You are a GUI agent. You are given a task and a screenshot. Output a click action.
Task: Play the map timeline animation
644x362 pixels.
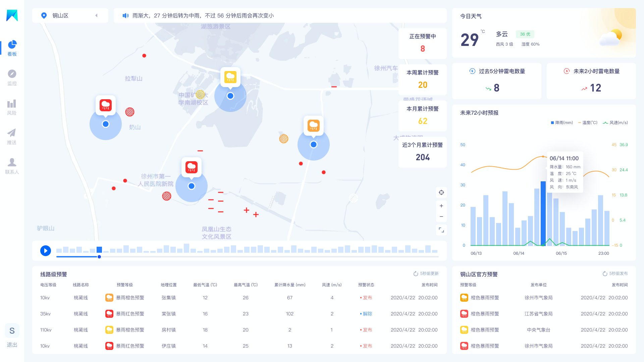coord(46,251)
